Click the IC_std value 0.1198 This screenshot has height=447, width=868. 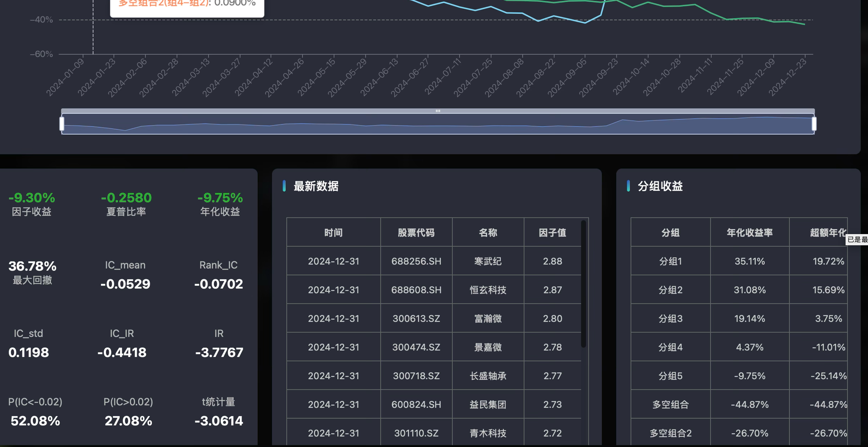(x=28, y=352)
